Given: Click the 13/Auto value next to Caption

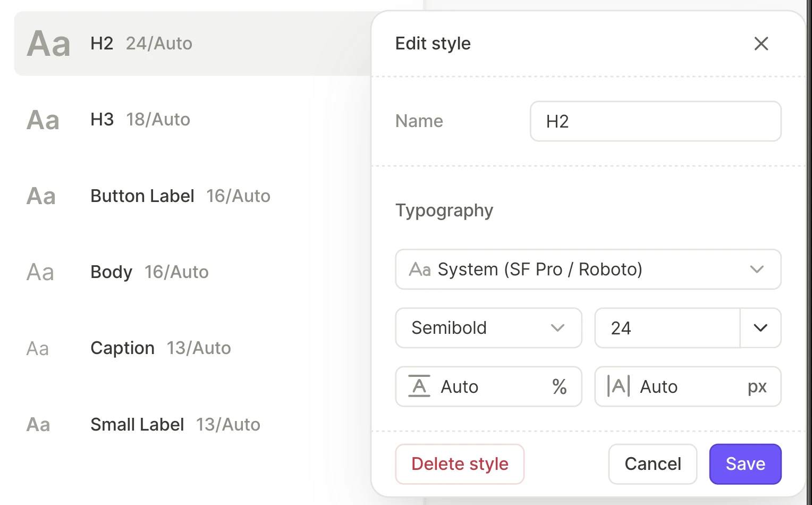Looking at the screenshot, I should pyautogui.click(x=199, y=348).
